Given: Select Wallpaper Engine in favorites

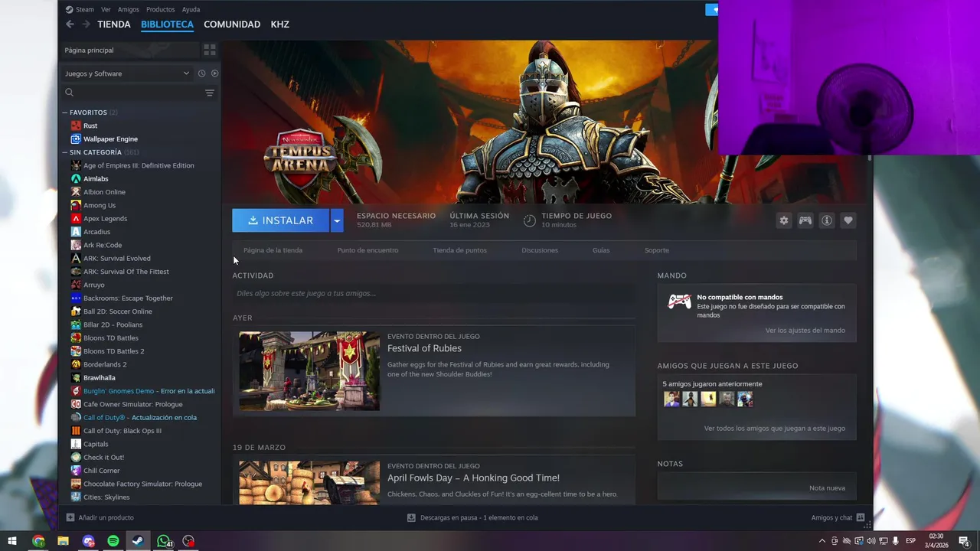Looking at the screenshot, I should pyautogui.click(x=110, y=139).
